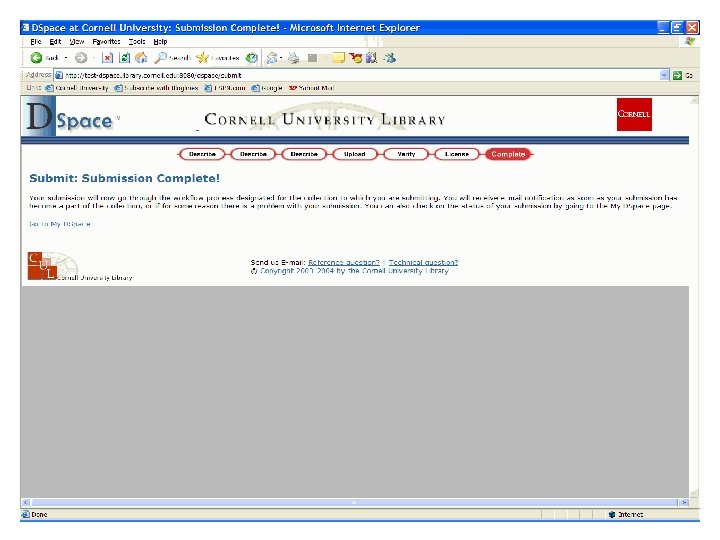This screenshot has height=540, width=720.
Task: Open the Search magnifier toolbar button
Action: (x=172, y=58)
